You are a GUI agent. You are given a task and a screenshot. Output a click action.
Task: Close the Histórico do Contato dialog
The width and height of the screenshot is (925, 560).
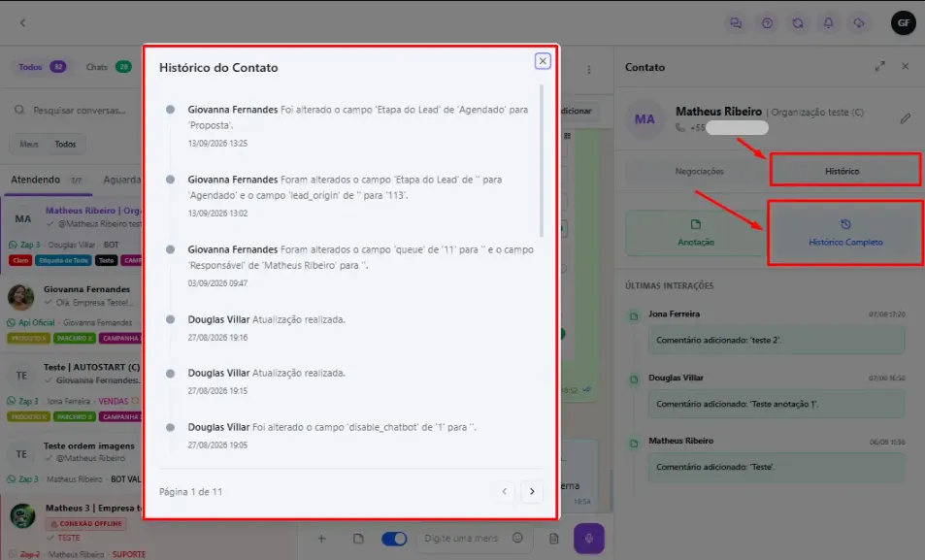[x=543, y=61]
